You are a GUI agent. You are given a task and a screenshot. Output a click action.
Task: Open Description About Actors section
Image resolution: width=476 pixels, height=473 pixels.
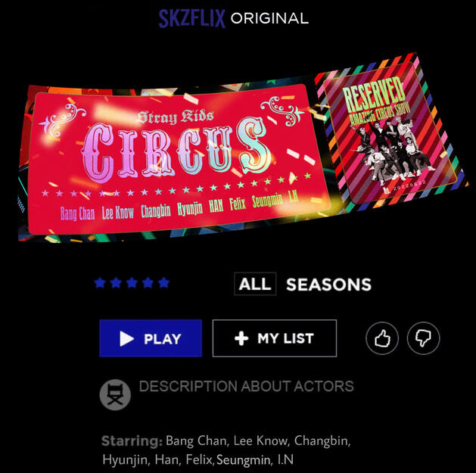246,386
